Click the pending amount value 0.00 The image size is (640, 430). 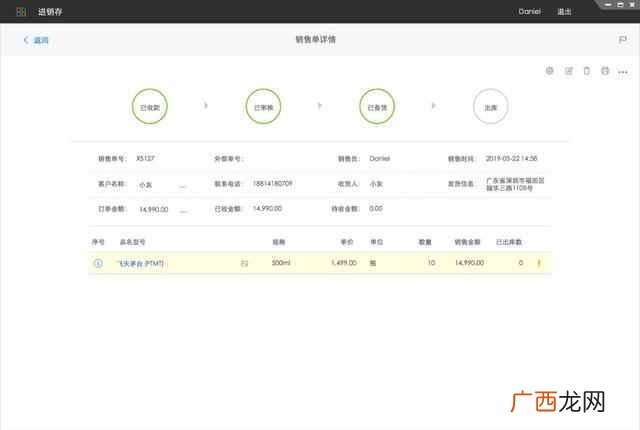[376, 208]
